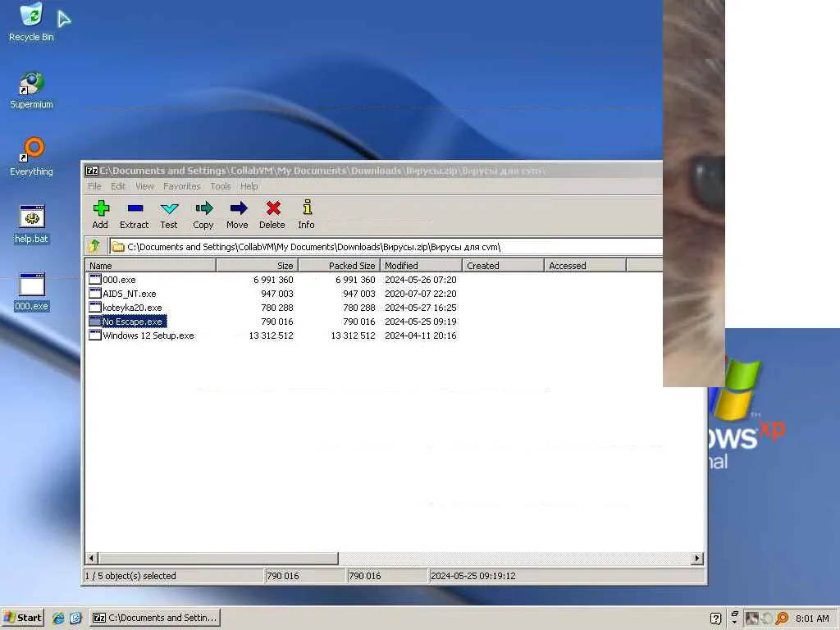Click the address path input field

click(x=386, y=247)
